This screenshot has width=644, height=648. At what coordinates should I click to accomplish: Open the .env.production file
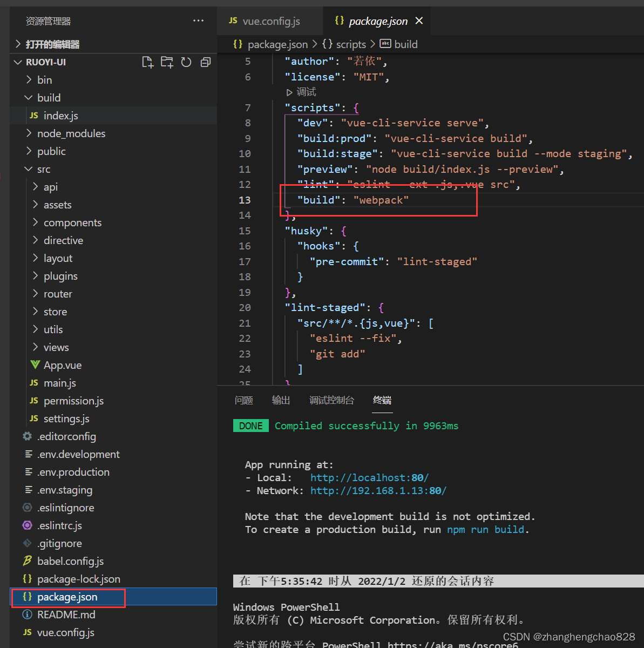113,472
